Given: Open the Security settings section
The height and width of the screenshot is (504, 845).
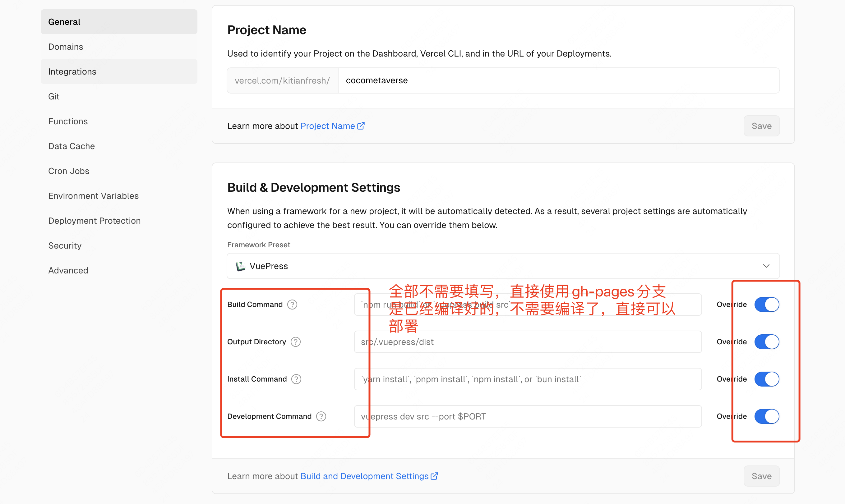Looking at the screenshot, I should [119, 245].
